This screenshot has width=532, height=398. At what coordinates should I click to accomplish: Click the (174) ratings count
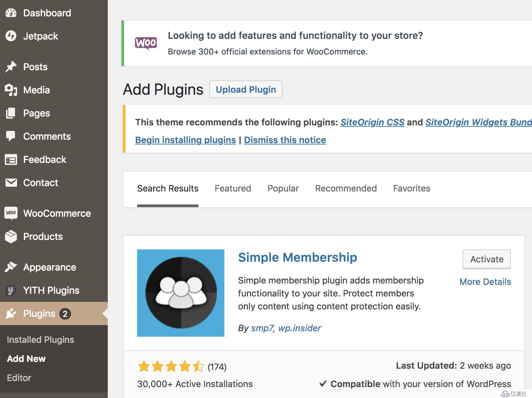(217, 367)
